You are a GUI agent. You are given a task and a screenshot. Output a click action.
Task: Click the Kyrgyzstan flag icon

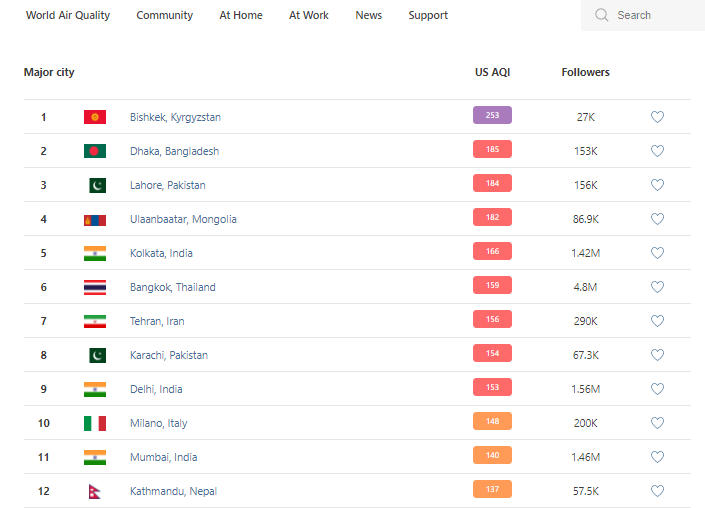[x=95, y=117]
